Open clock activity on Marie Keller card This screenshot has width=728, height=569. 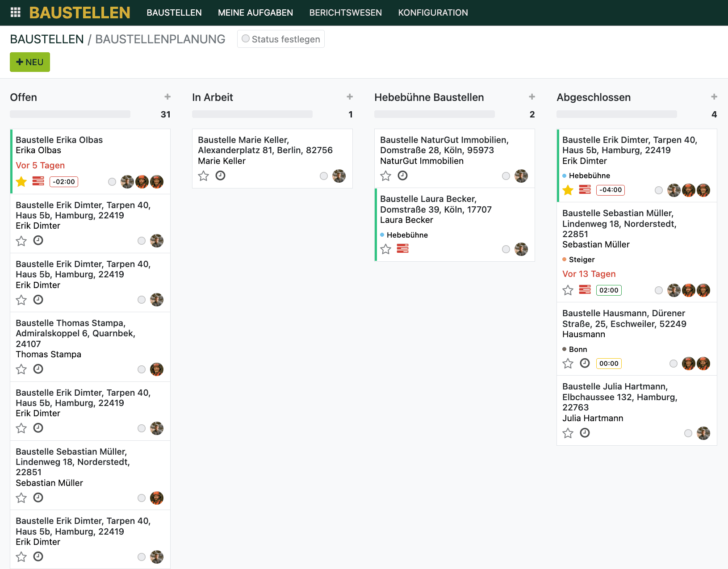(221, 176)
